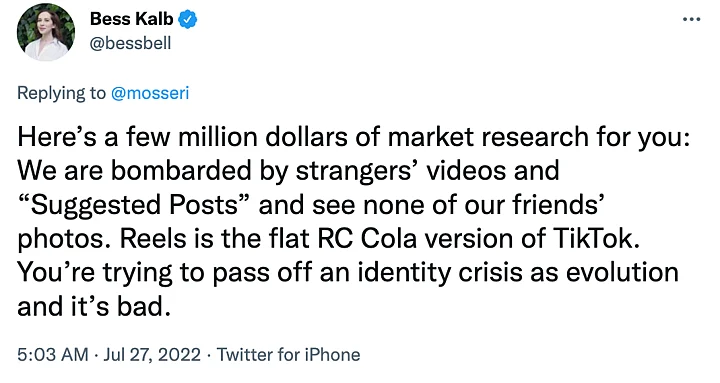
Task: Click the final line 'and it's bad.'
Action: (94, 306)
